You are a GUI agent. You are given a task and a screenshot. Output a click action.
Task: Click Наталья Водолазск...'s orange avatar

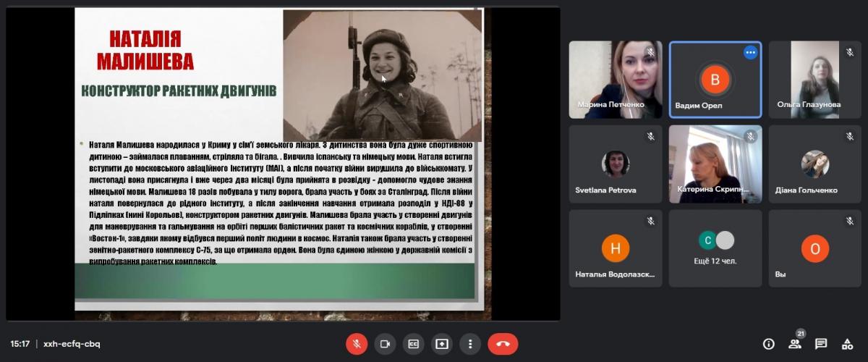(x=615, y=248)
